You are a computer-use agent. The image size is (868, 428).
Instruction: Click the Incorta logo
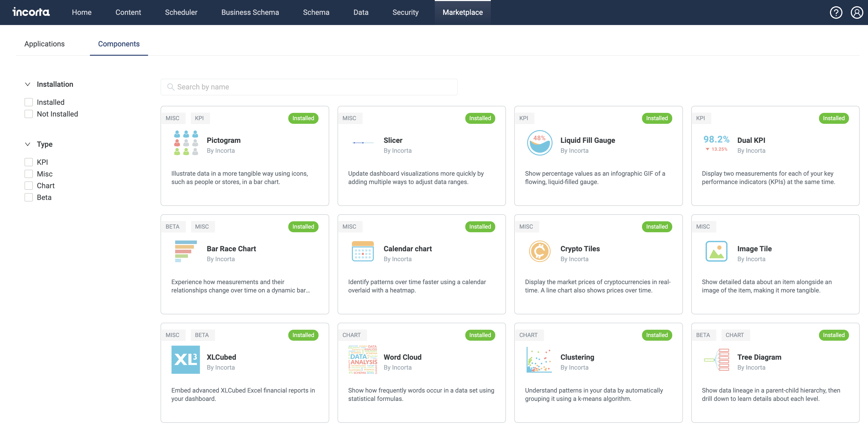point(31,12)
